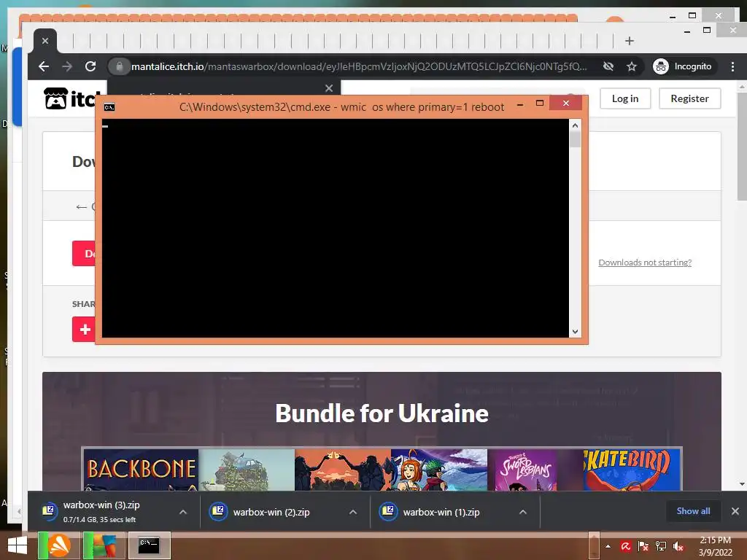This screenshot has height=560, width=747.
Task: Click the third-party cookies blocked eye icon
Action: (x=608, y=66)
